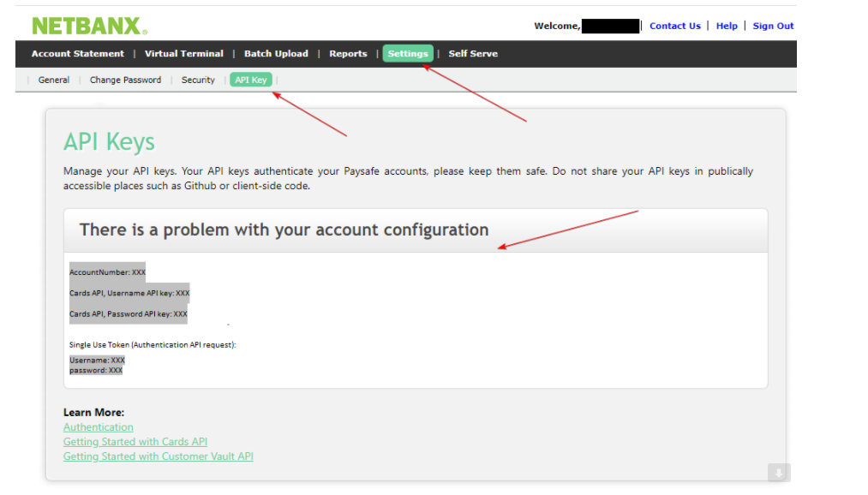Image resolution: width=868 pixels, height=495 pixels.
Task: Click the Learn More: label
Action: pyautogui.click(x=93, y=412)
